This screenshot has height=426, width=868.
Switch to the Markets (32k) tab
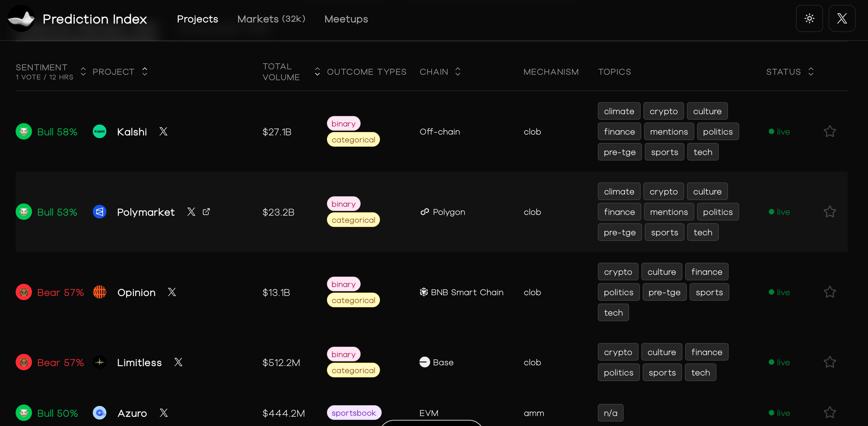pyautogui.click(x=271, y=19)
